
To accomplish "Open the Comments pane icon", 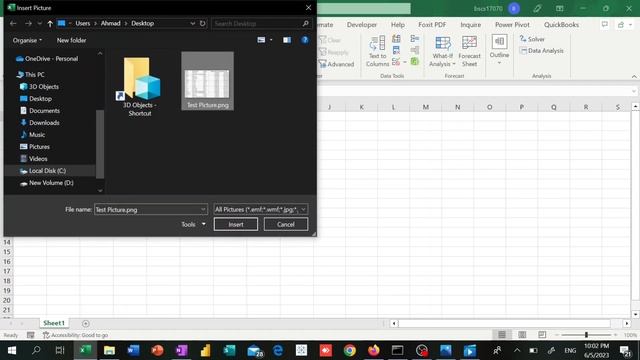I will click(x=604, y=24).
